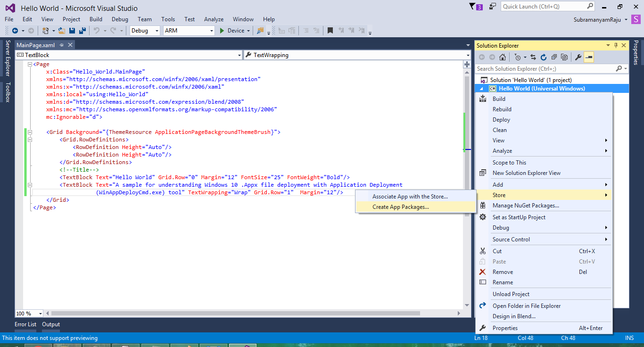The image size is (644, 347).
Task: Open Properties using the wrench icon
Action: [579, 57]
